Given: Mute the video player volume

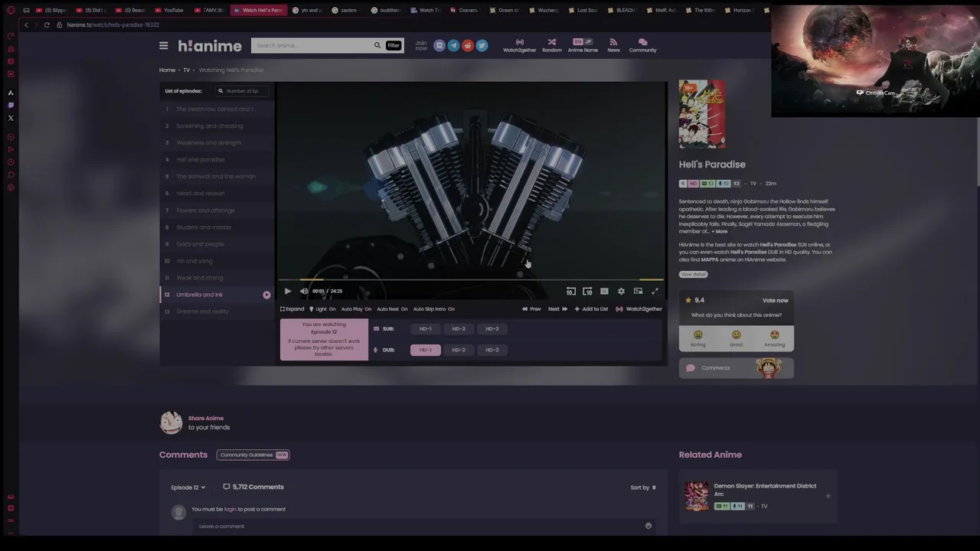Looking at the screenshot, I should (x=304, y=291).
